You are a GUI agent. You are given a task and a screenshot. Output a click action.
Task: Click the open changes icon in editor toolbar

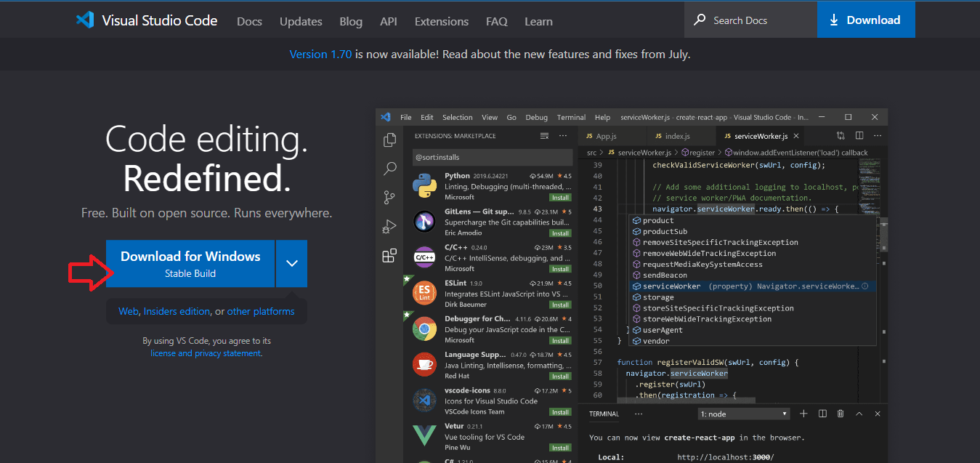pyautogui.click(x=841, y=136)
